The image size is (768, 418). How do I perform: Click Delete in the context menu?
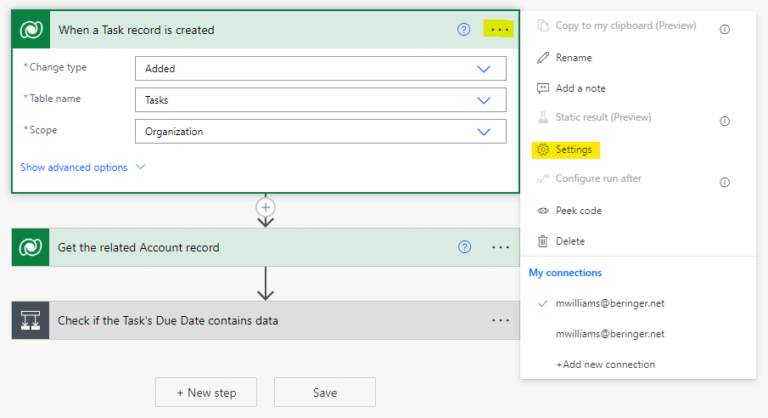[570, 241]
